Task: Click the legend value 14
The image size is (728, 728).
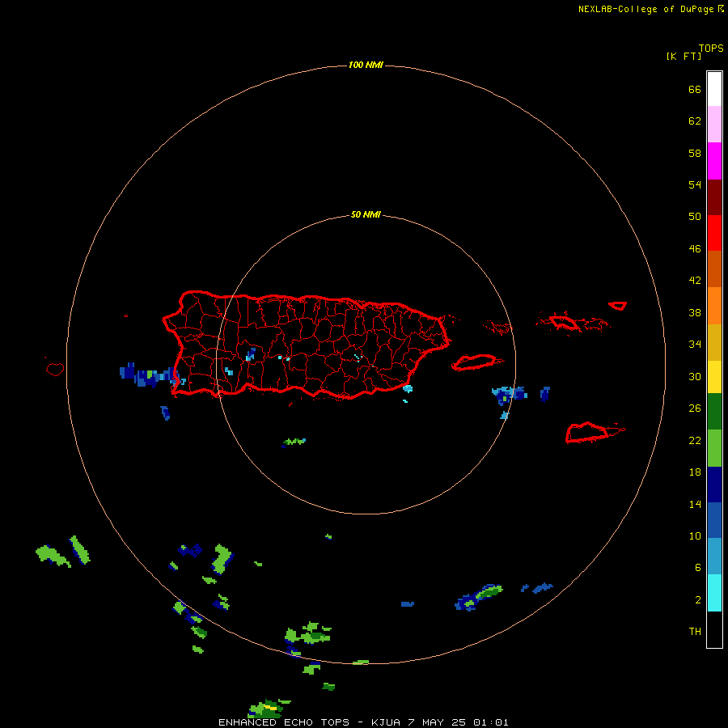Action: [695, 504]
